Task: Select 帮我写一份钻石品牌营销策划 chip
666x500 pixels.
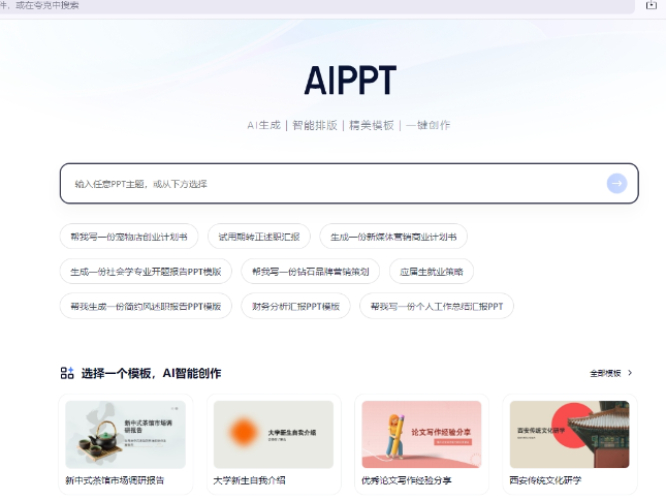Action: pos(310,271)
